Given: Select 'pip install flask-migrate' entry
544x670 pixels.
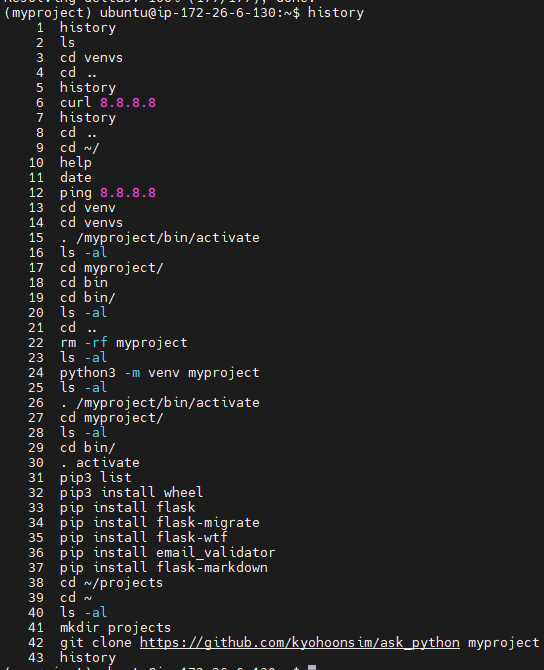Looking at the screenshot, I should point(159,523).
